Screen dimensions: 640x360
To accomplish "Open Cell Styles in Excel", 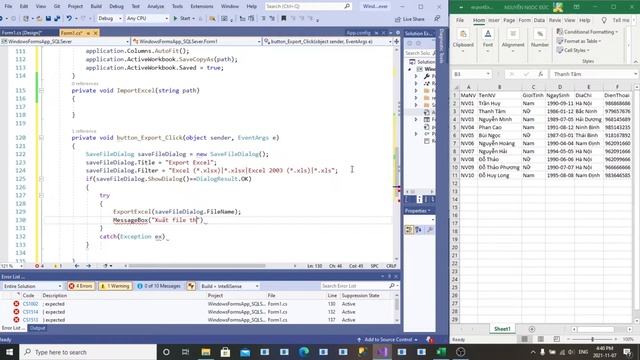I will tap(573, 50).
